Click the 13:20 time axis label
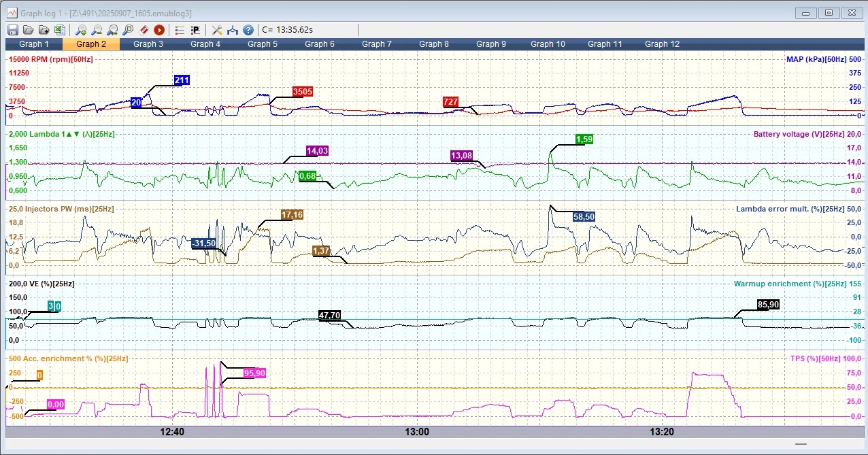 [662, 432]
